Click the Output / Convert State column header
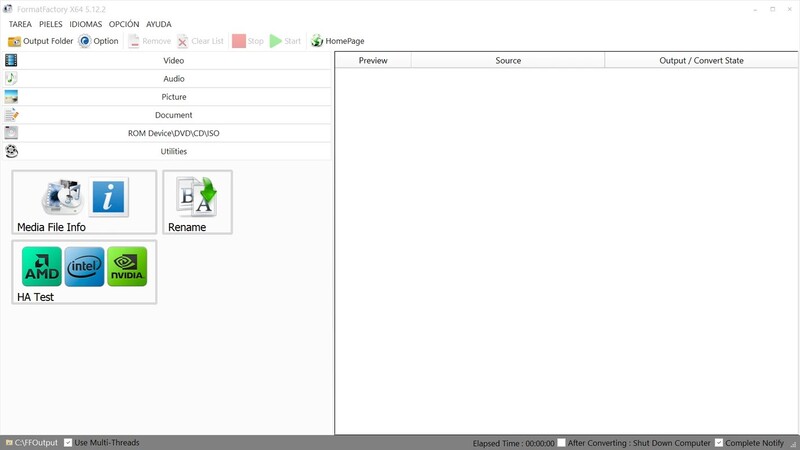The height and width of the screenshot is (450, 800). [702, 60]
